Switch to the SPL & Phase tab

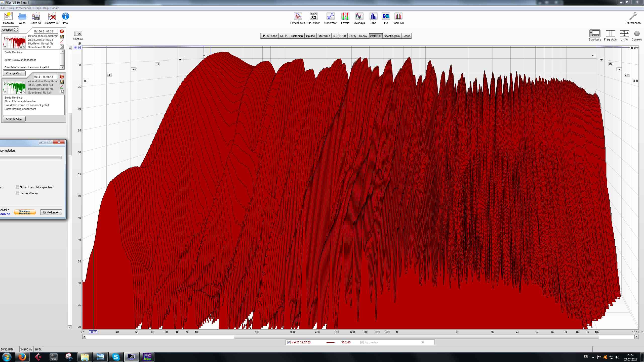(269, 36)
